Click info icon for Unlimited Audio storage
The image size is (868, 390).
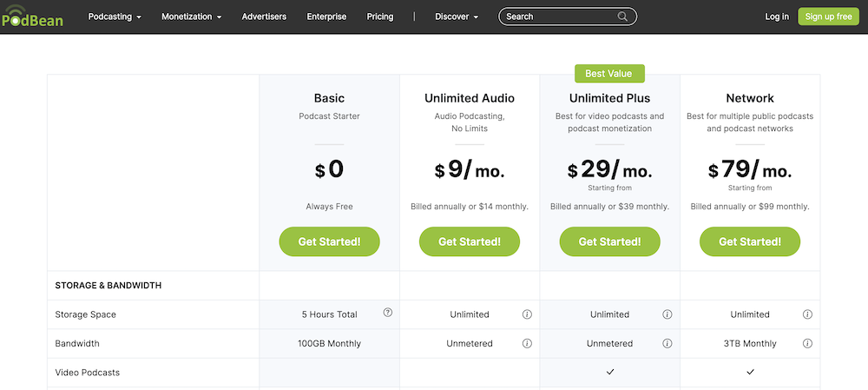[x=527, y=314]
